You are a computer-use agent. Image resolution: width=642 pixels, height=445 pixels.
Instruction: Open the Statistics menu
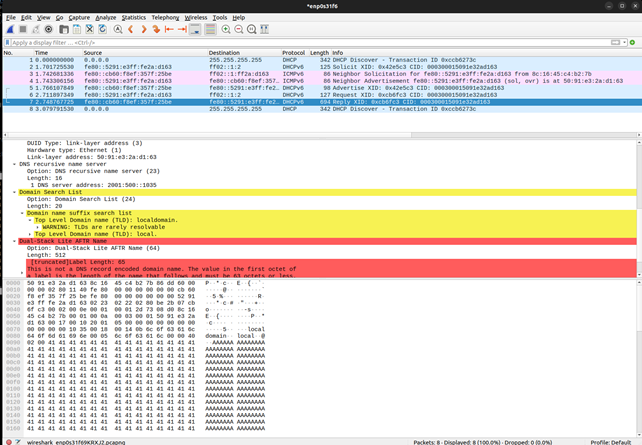[x=134, y=18]
